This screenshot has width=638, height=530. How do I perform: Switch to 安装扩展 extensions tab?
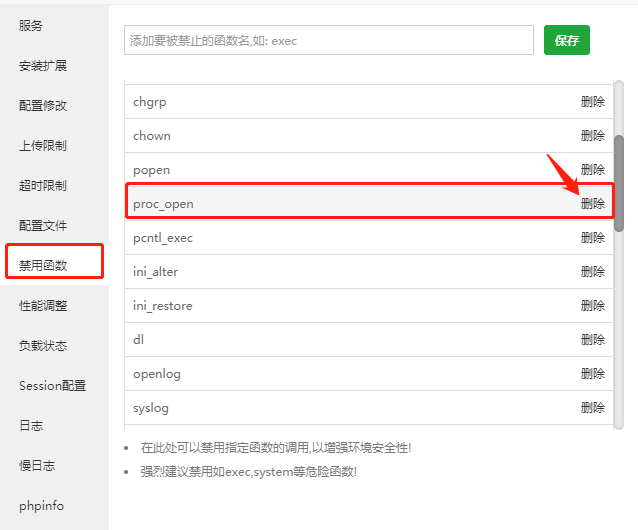coord(43,65)
